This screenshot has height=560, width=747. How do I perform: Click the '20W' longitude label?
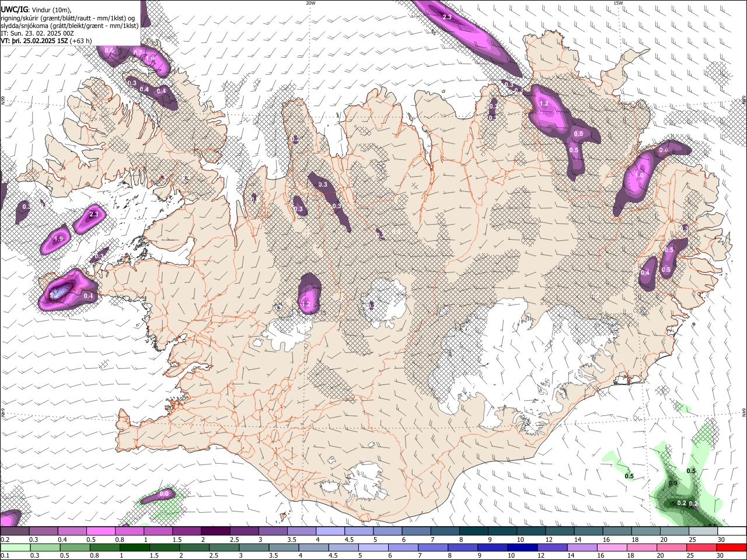pyautogui.click(x=310, y=3)
